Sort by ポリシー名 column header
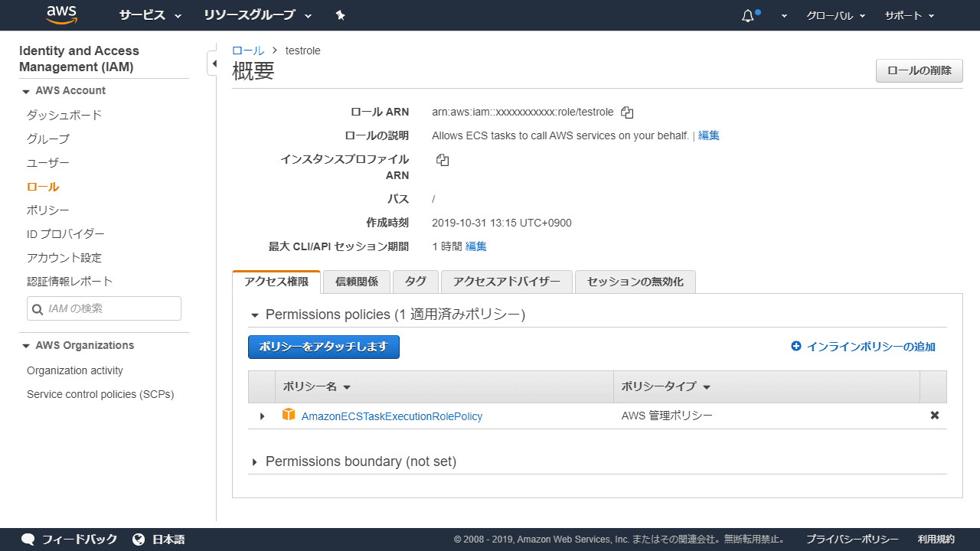Image resolution: width=980 pixels, height=551 pixels. click(x=317, y=387)
